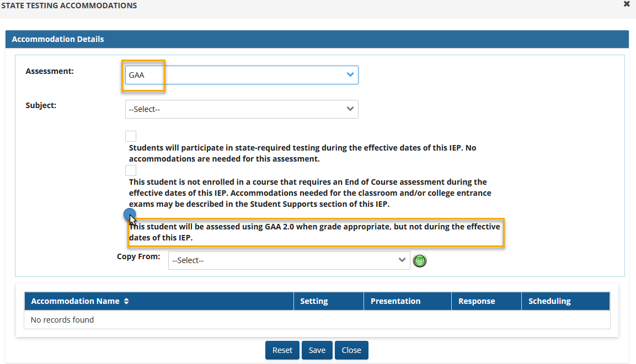Sort by Accommodation Name using arrows icon
This screenshot has width=636, height=364.
126,301
